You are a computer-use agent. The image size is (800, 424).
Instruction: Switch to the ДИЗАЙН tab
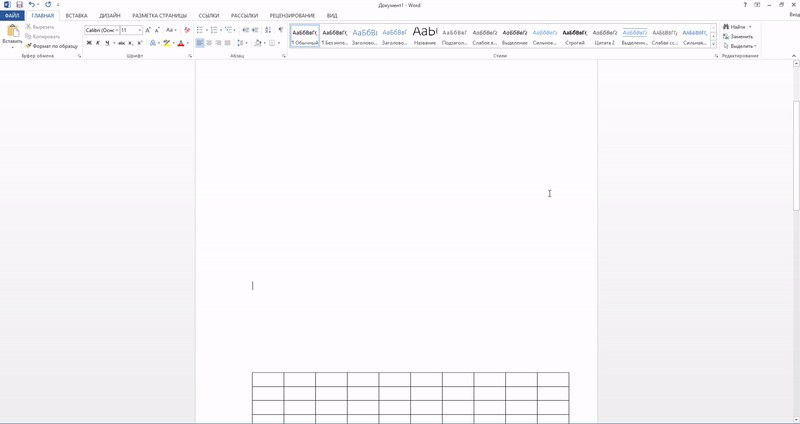click(x=110, y=16)
